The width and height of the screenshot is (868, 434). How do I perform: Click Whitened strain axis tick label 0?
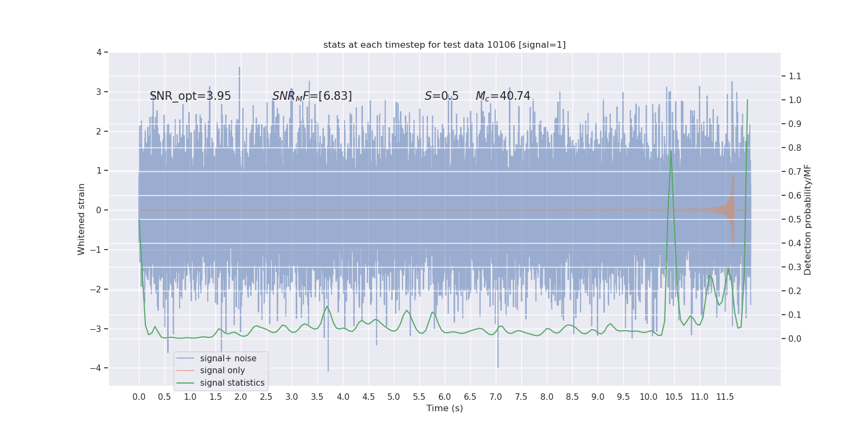pyautogui.click(x=99, y=210)
